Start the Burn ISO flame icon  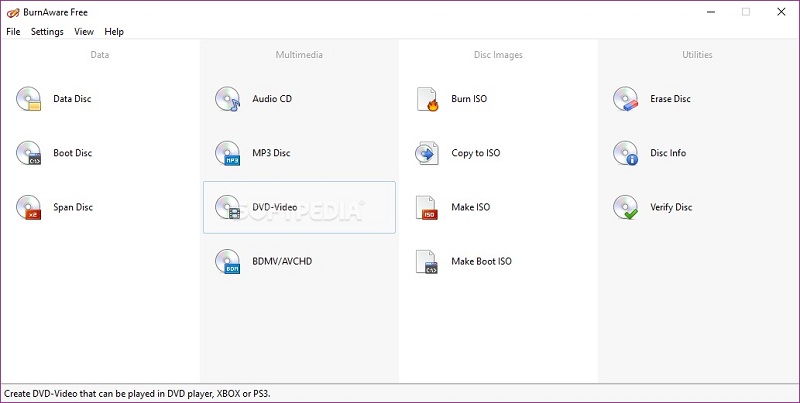(x=426, y=99)
